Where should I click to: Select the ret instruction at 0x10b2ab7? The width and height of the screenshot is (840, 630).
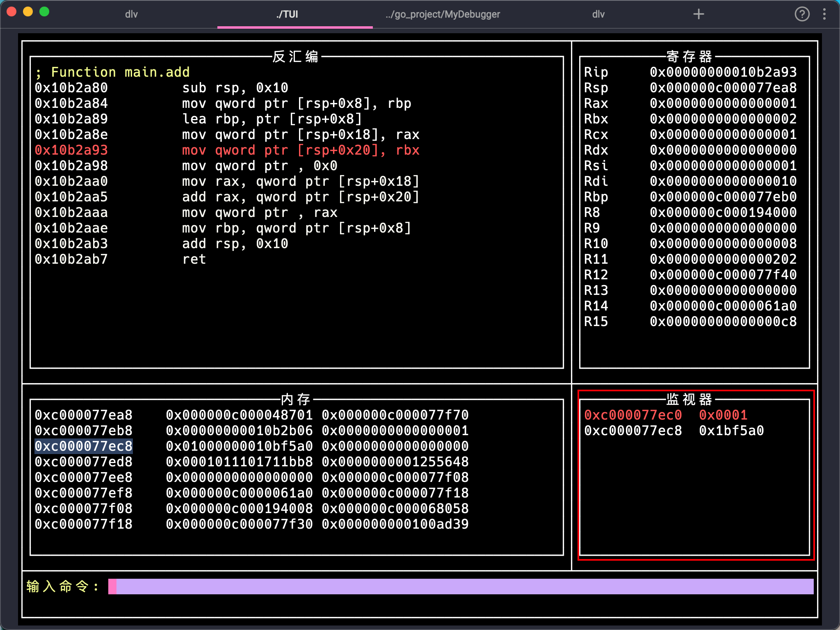(x=194, y=259)
